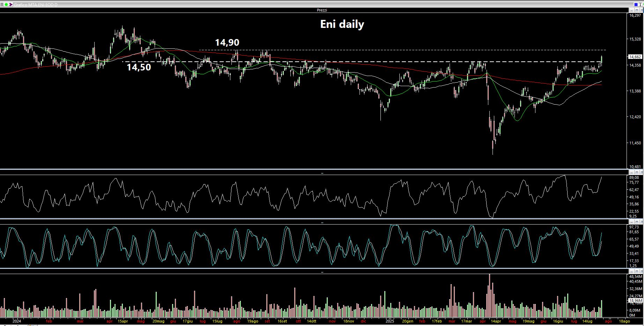The image size is (644, 326).
Task: Close the RSI oscillator panel
Action: 642,172
